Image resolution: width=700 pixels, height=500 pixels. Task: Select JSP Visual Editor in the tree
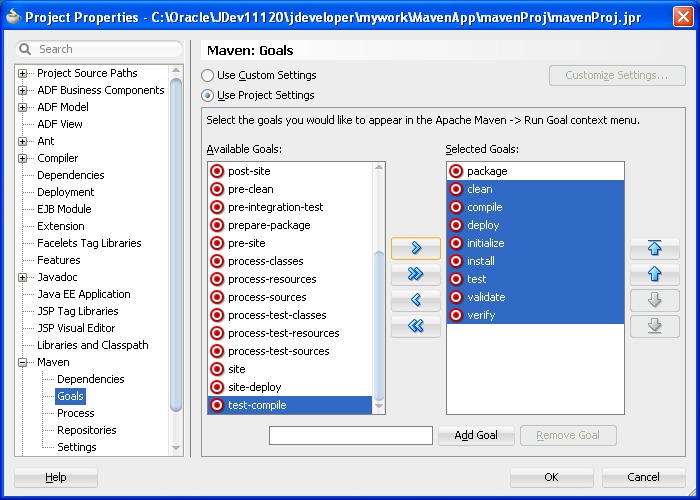click(x=76, y=328)
